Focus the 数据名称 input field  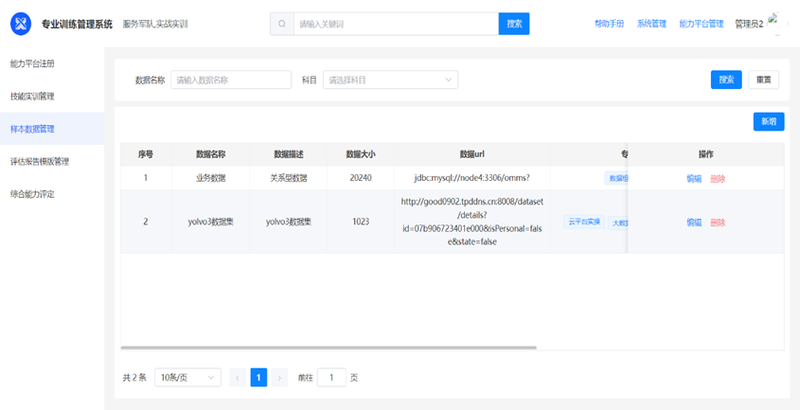pyautogui.click(x=231, y=80)
